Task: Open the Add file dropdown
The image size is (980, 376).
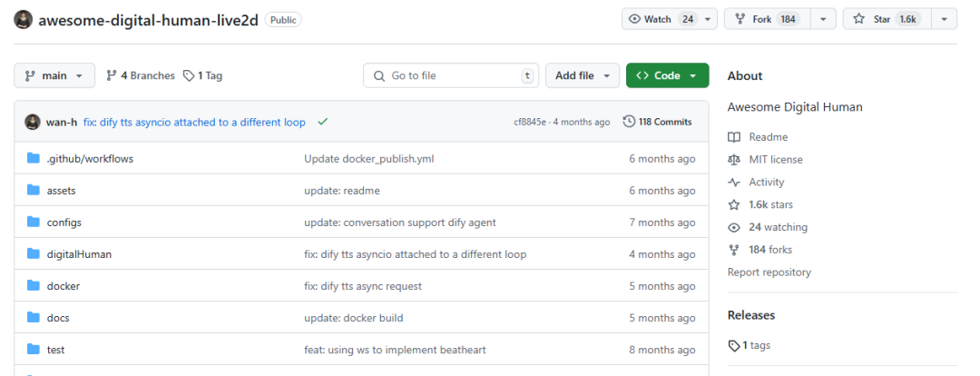Action: click(x=583, y=75)
